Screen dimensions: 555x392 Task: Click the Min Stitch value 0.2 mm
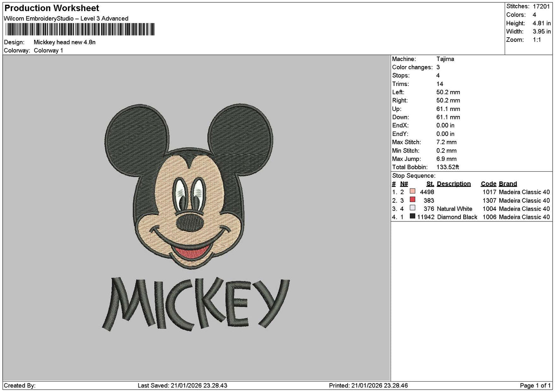point(446,151)
